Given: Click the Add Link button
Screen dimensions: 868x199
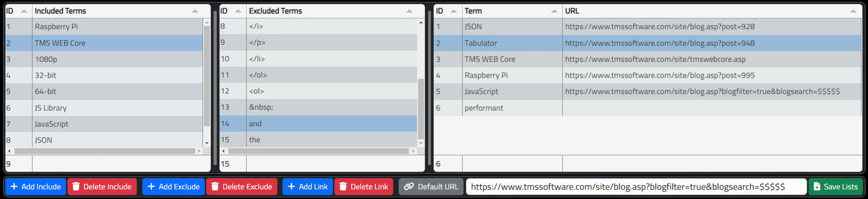Looking at the screenshot, I should [308, 187].
